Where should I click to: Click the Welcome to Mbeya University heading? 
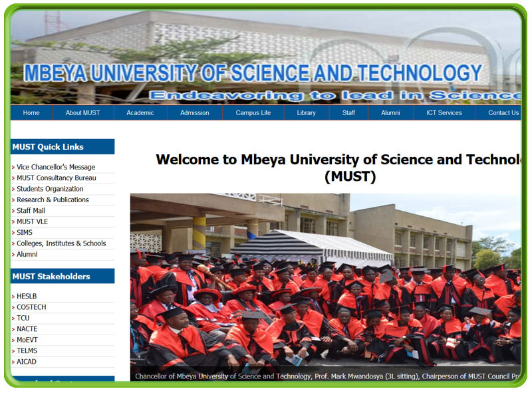(x=338, y=168)
